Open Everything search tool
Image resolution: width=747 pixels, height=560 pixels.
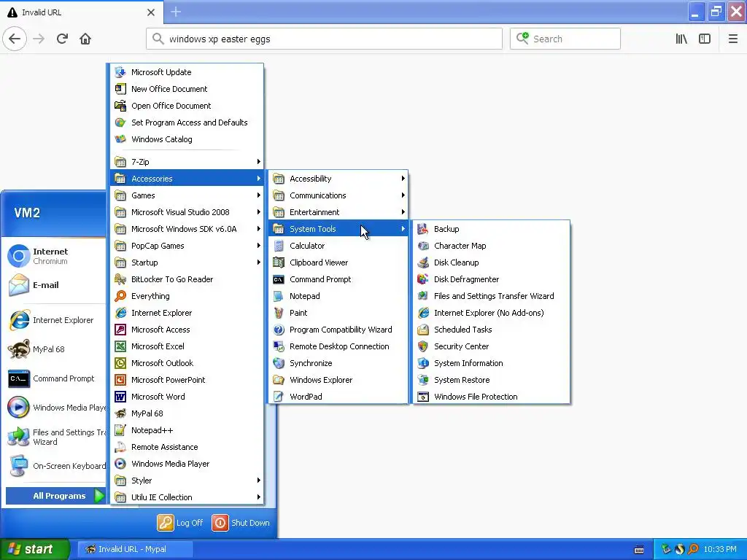[187, 296]
